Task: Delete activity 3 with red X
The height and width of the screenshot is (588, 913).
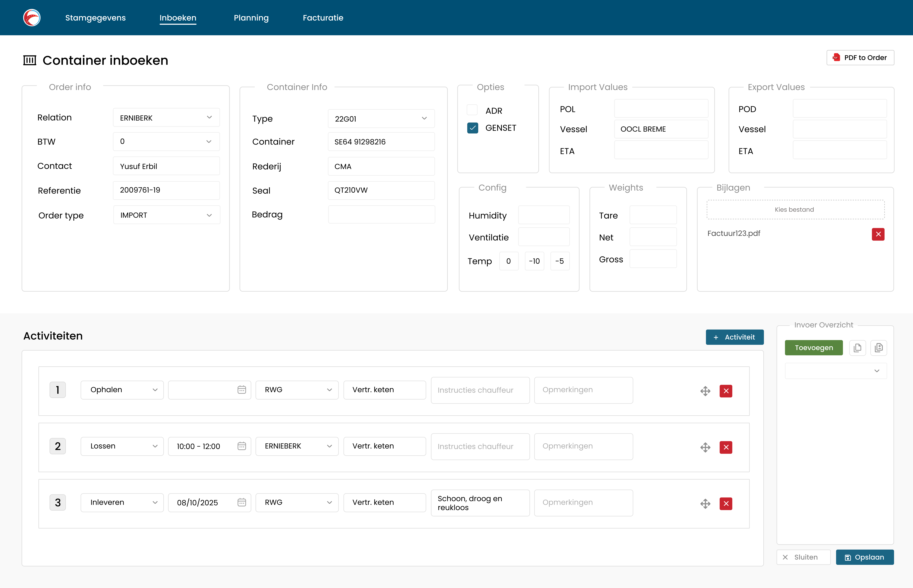Action: click(x=726, y=504)
